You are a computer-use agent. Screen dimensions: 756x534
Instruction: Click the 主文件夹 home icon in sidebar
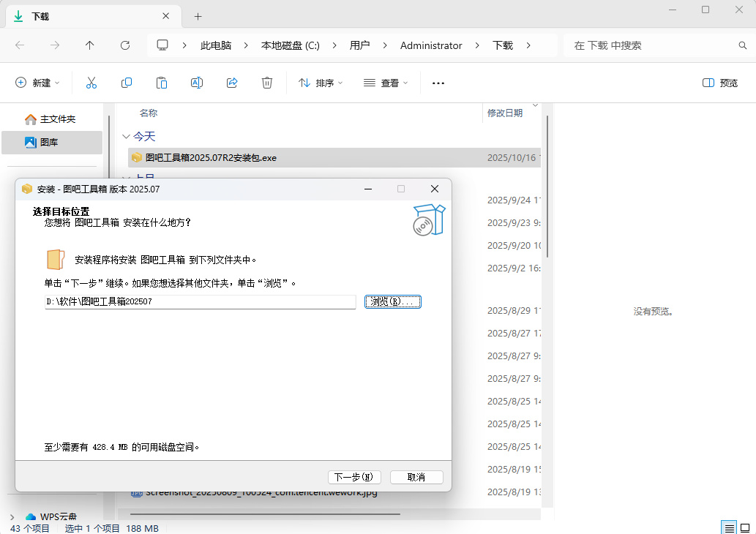31,119
